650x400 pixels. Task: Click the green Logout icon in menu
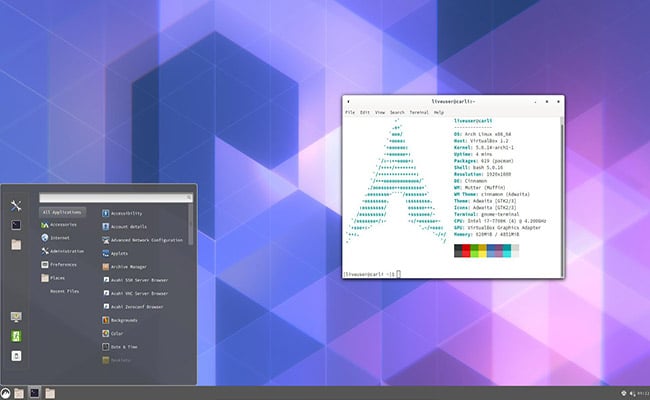point(16,336)
